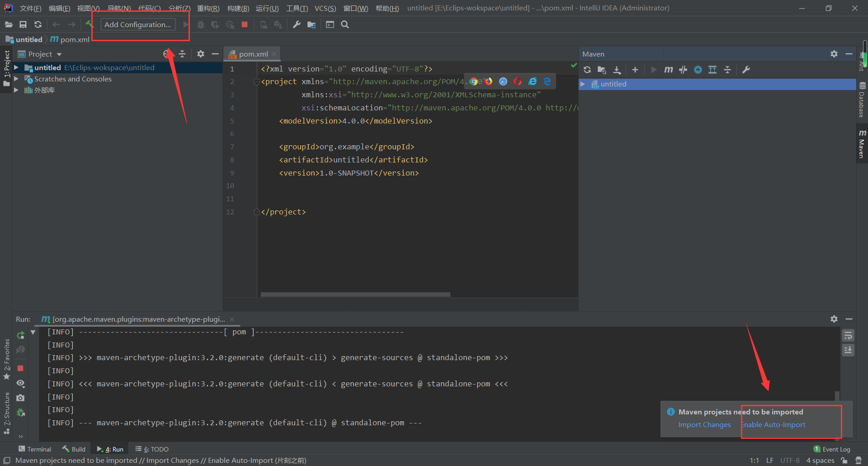The height and width of the screenshot is (466, 868).
Task: Show Maven dependencies diagram icon
Action: [712, 70]
